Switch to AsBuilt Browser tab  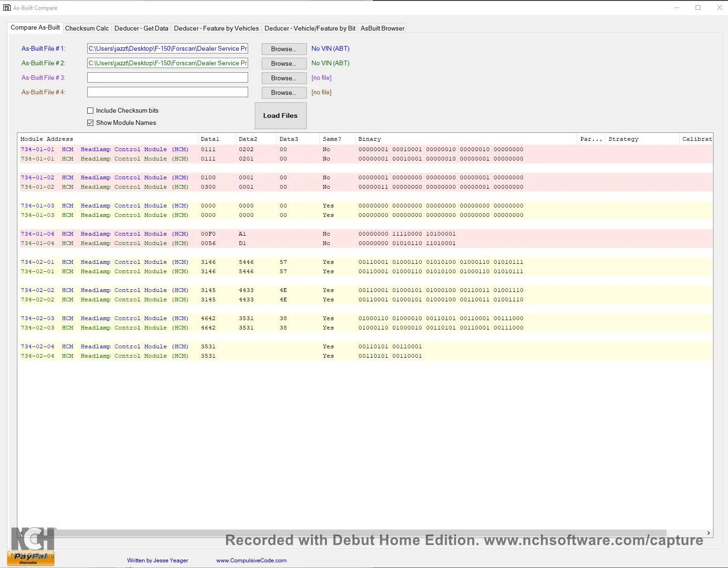(x=382, y=28)
